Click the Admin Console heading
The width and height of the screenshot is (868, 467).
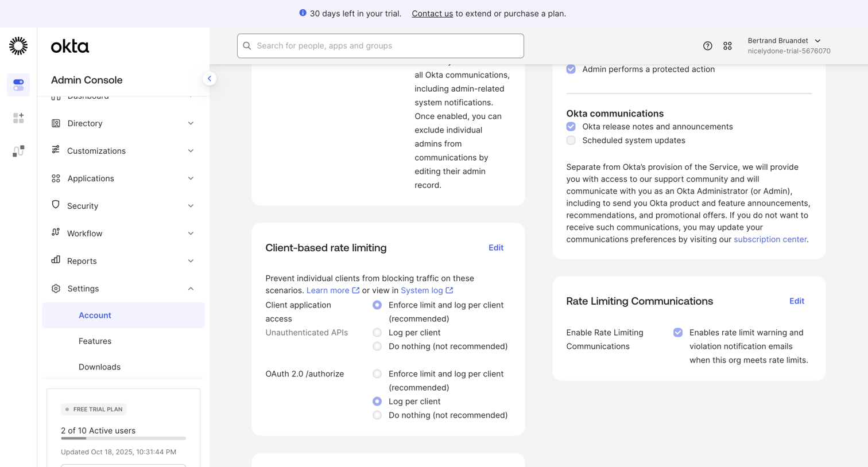tap(87, 80)
